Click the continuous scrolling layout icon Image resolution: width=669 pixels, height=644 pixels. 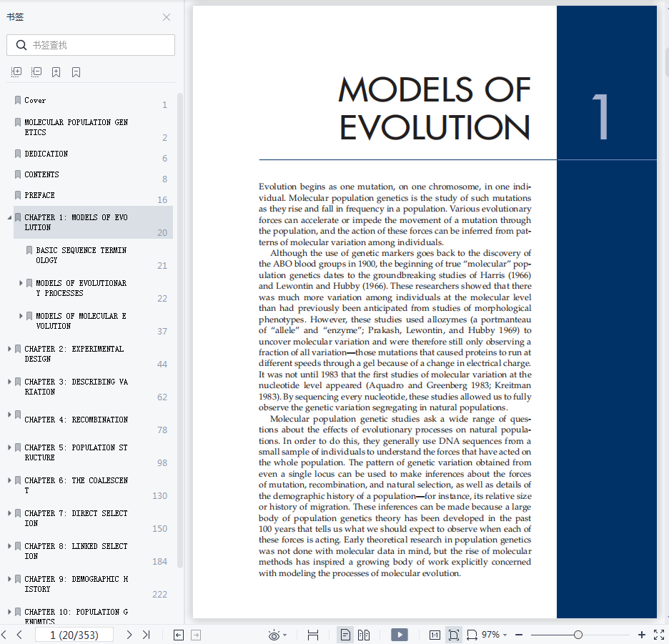pos(313,635)
